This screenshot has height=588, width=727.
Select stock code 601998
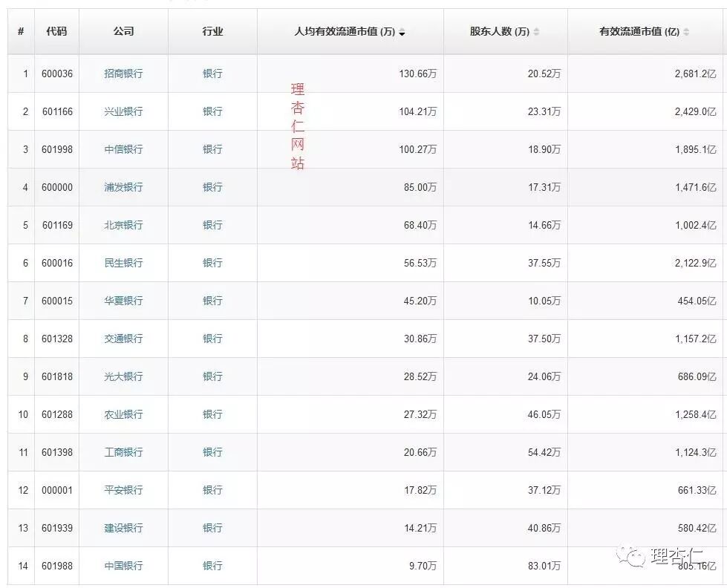57,149
